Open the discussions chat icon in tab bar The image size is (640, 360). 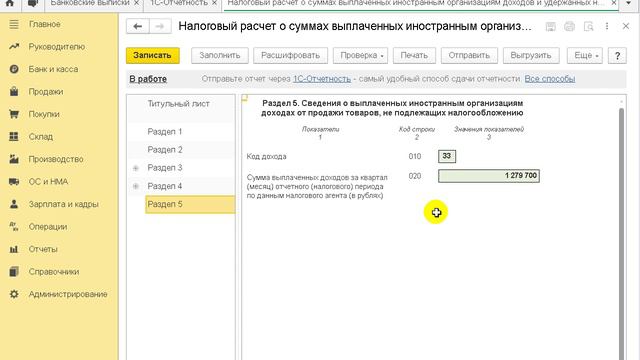[x=33, y=3]
